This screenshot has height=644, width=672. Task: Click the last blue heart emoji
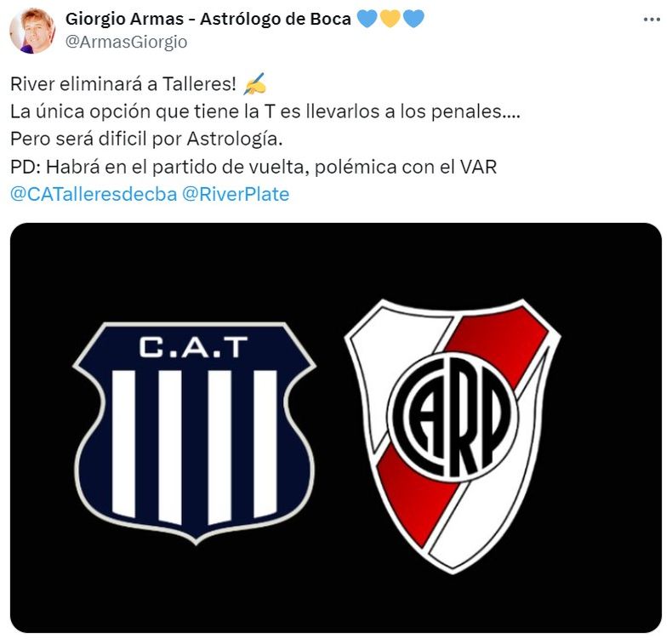pos(413,19)
